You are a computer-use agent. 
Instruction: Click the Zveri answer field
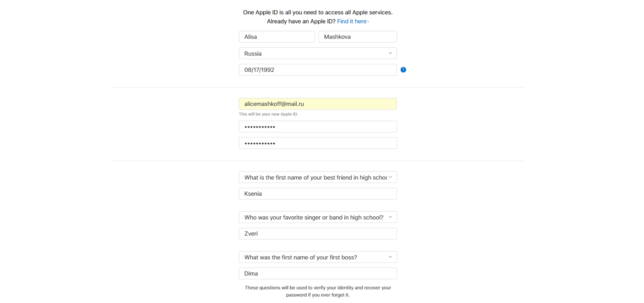318,234
